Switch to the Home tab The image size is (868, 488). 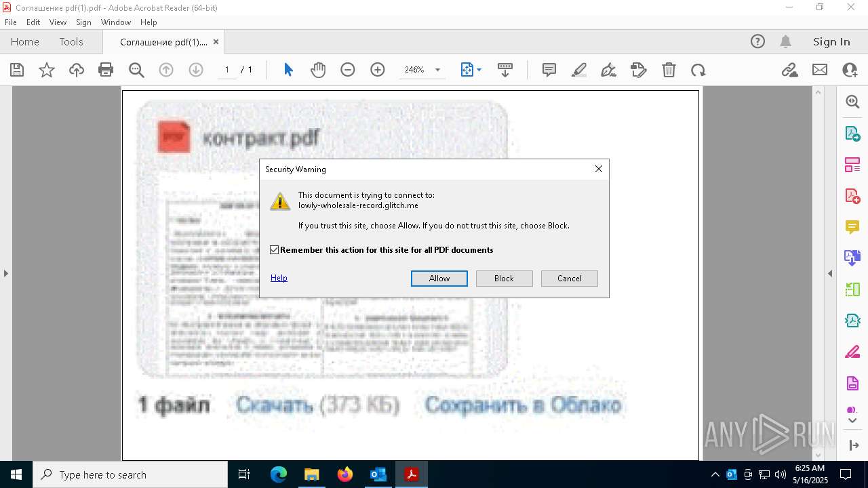tap(25, 41)
